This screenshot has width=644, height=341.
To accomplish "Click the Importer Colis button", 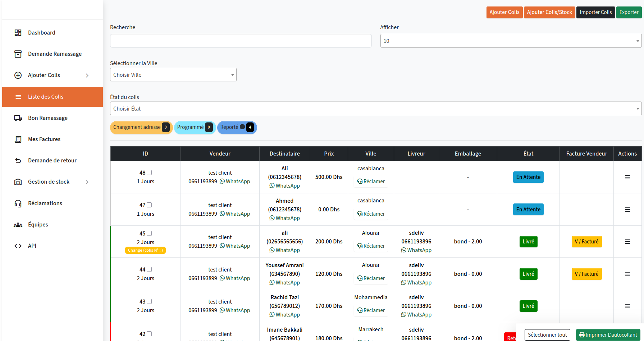I will (x=595, y=12).
